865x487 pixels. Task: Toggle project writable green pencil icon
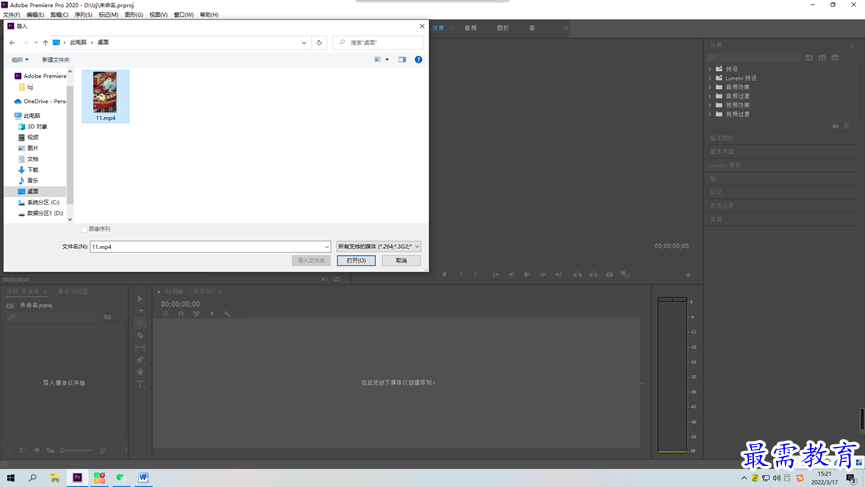coord(10,451)
